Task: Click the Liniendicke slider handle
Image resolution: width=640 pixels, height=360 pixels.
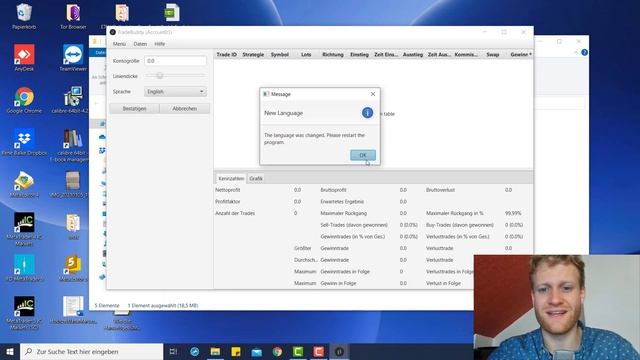Action: (x=160, y=76)
